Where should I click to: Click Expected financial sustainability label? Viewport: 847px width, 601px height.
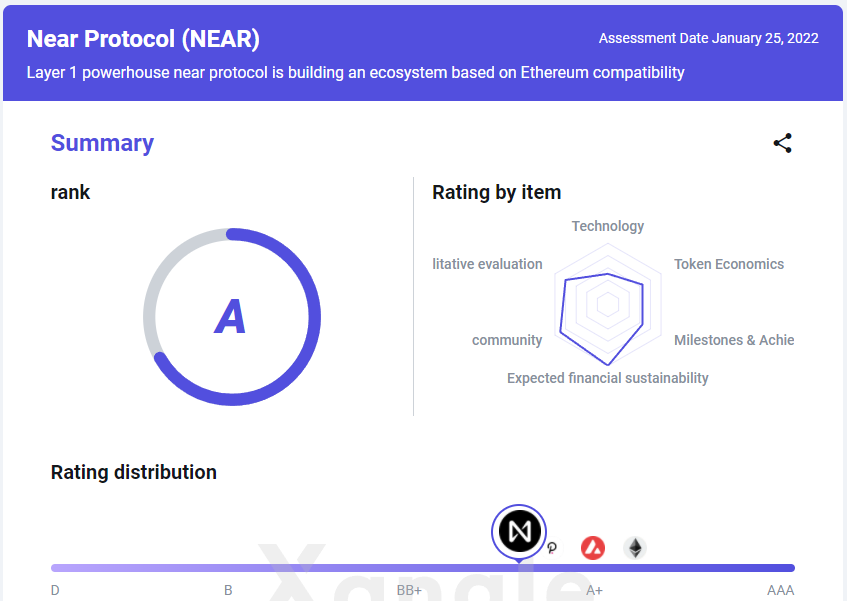point(608,378)
